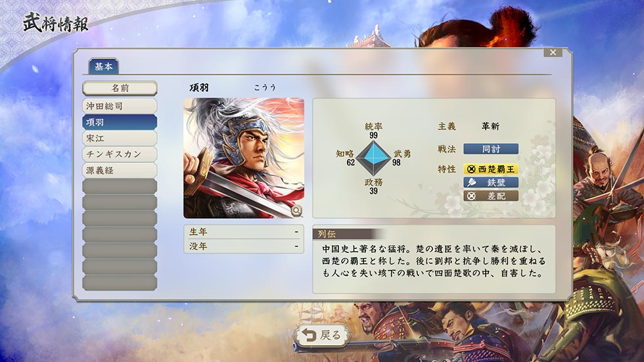
Task: Select 宋江 in the officer list
Action: pos(120,138)
